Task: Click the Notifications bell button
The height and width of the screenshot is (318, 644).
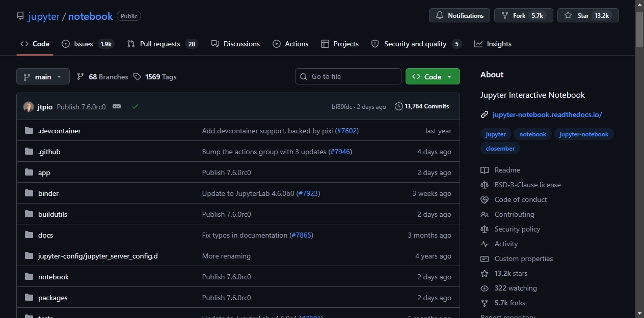Action: tap(460, 15)
